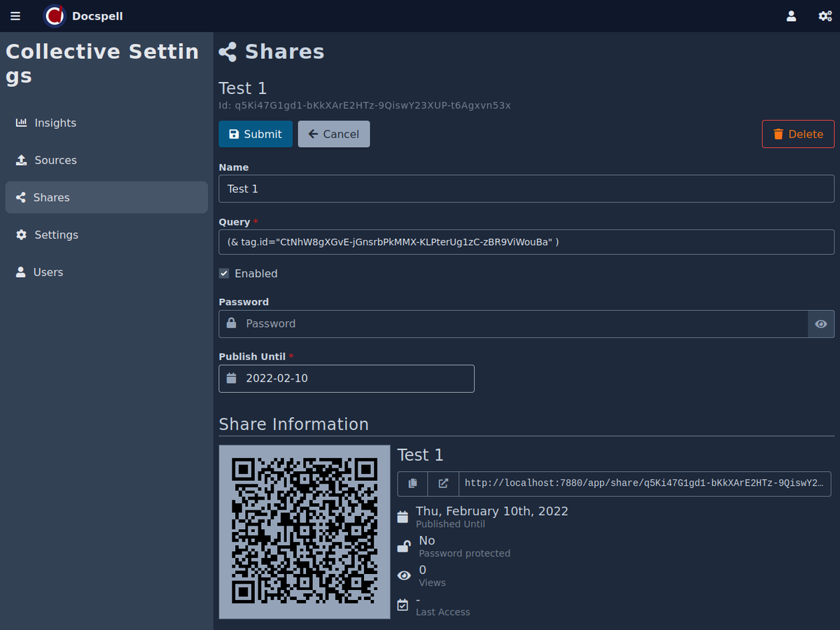Image resolution: width=840 pixels, height=630 pixels.
Task: Delete the Test 1 share
Action: point(798,134)
